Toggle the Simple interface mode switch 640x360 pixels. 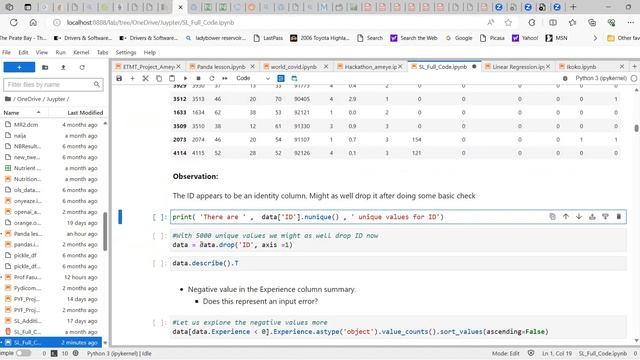23,353
